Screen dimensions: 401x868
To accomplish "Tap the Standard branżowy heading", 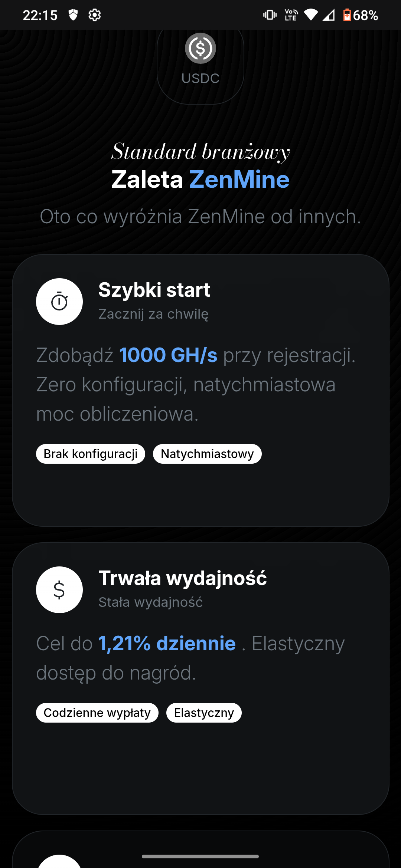I will coord(200,152).
